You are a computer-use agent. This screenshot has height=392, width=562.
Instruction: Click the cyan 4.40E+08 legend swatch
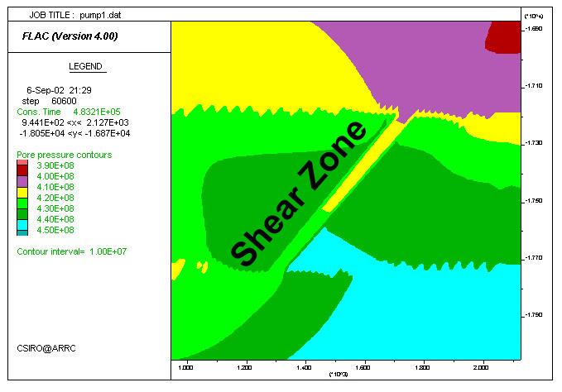22,220
